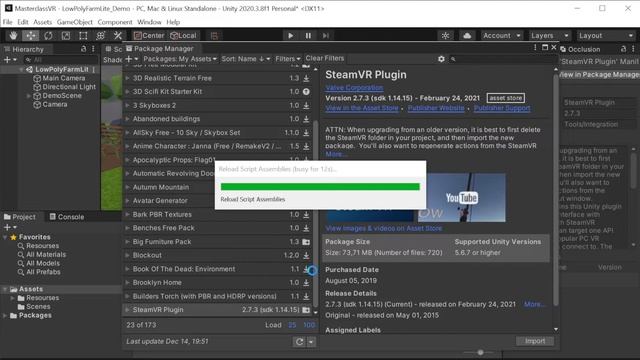Toggle the grid snapping icon
This screenshot has height=360, width=640.
coord(214,36)
